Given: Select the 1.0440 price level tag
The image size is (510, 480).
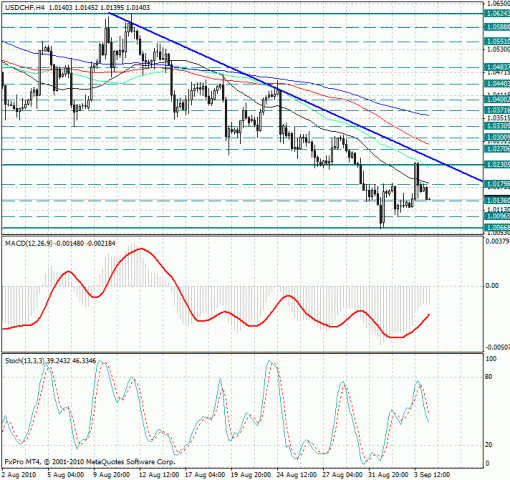Looking at the screenshot, I should click(497, 83).
